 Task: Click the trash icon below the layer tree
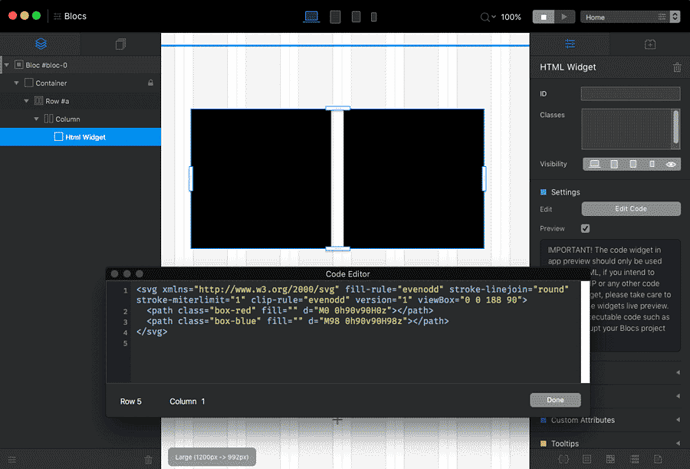pos(148,459)
